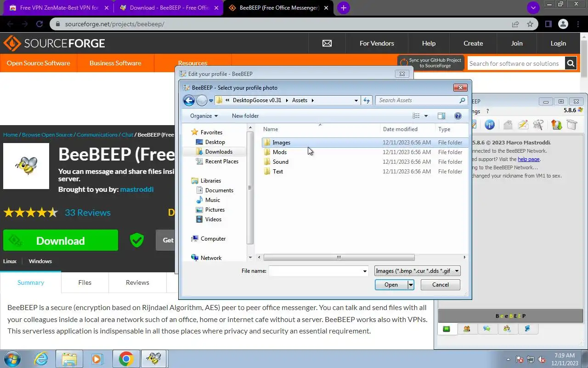The height and width of the screenshot is (368, 588).
Task: Switch to the Files tab
Action: pos(85,282)
